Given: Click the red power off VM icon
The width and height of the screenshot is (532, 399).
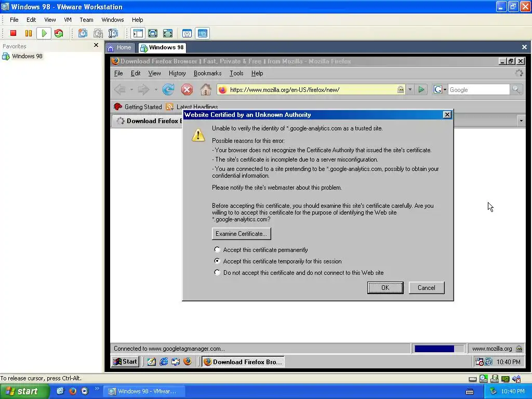Looking at the screenshot, I should click(13, 33).
